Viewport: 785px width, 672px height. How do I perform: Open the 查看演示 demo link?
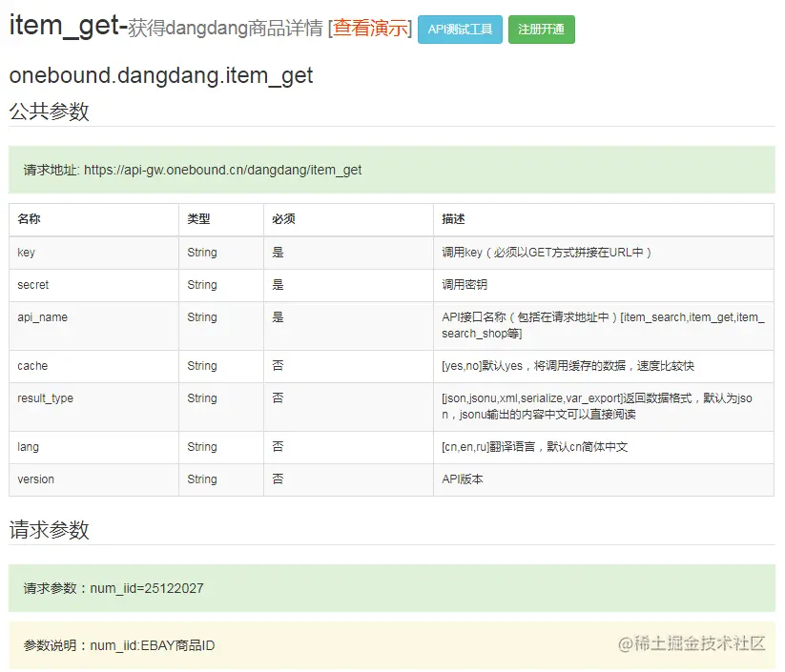[370, 28]
